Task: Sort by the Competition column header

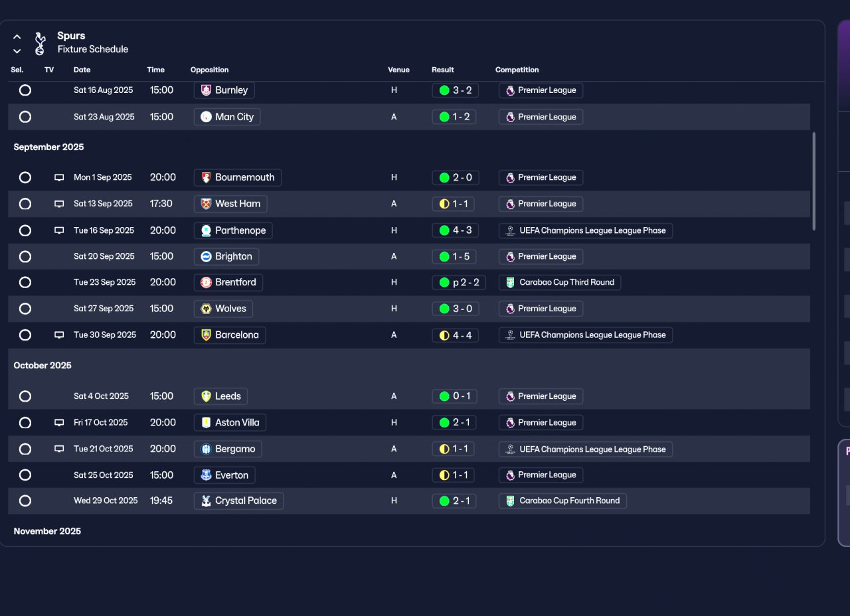Action: point(517,70)
